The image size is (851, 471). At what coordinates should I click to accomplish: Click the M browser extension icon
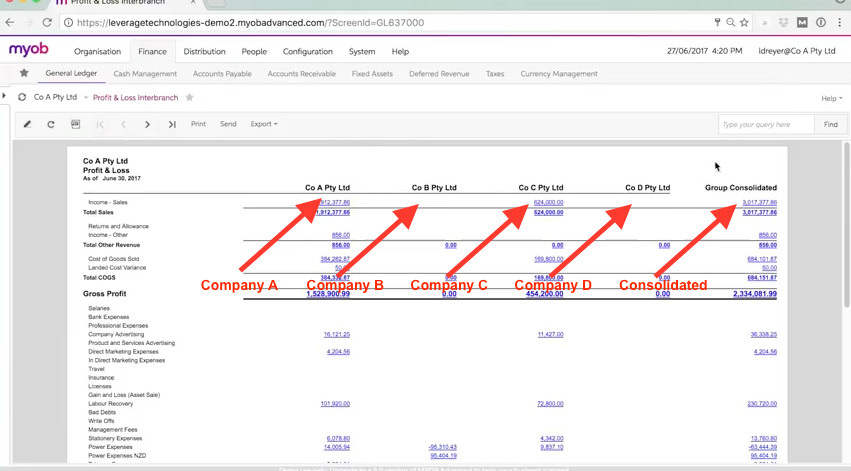click(802, 22)
